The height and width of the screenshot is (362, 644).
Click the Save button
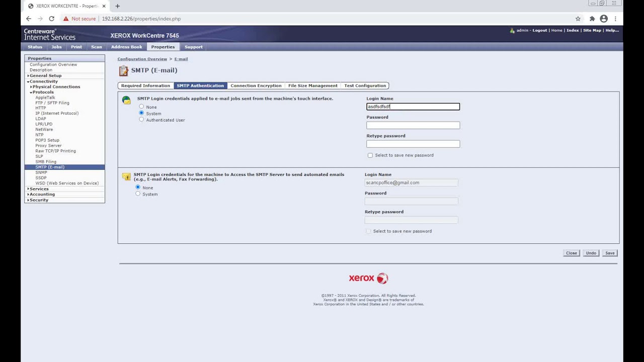(610, 253)
